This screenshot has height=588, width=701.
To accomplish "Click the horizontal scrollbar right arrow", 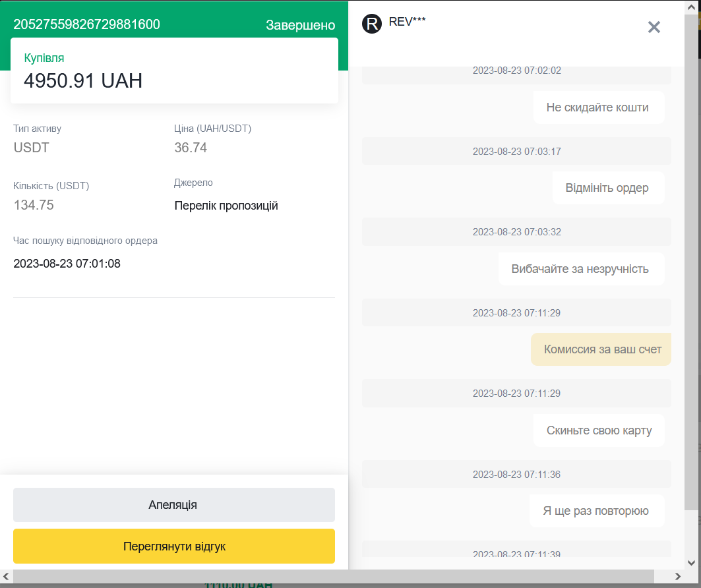I will tap(678, 576).
